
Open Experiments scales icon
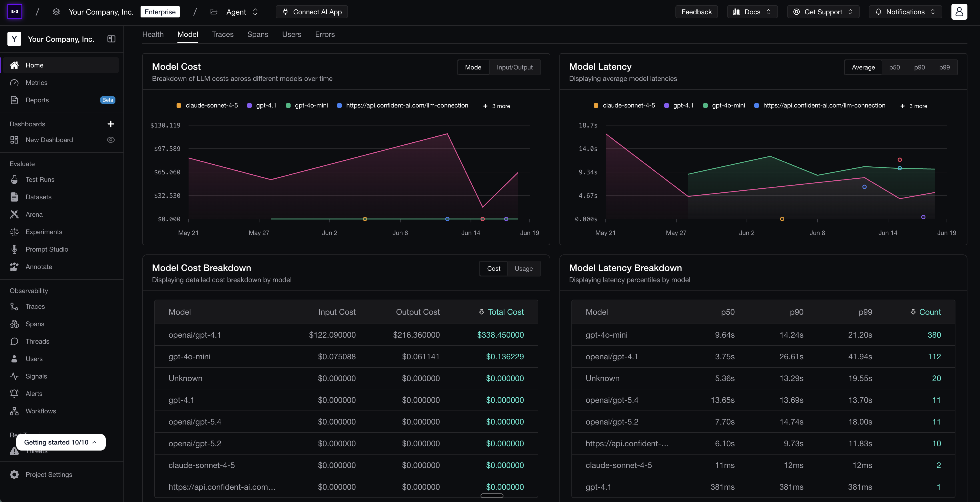pos(14,232)
